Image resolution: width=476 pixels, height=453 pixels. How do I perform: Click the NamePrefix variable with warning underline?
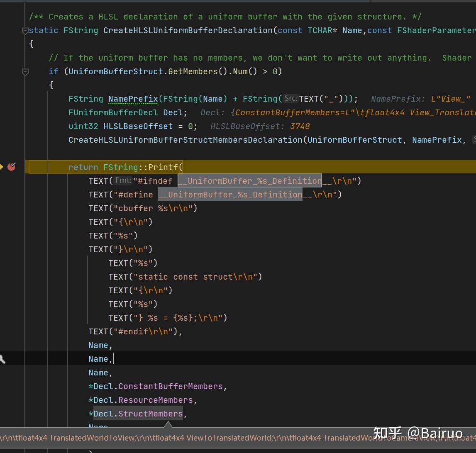(133, 99)
